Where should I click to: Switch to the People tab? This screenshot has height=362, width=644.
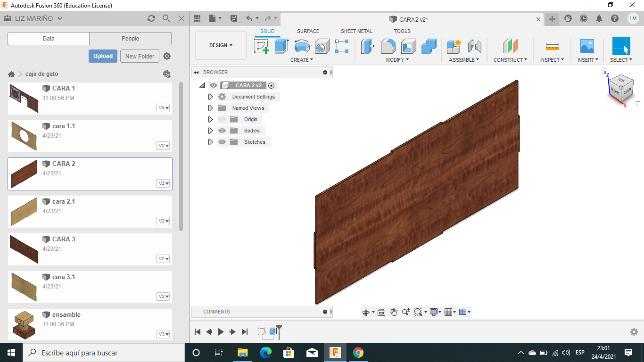131,39
